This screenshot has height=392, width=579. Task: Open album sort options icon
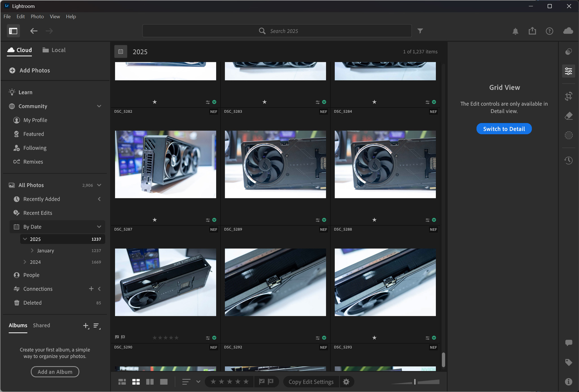click(97, 326)
